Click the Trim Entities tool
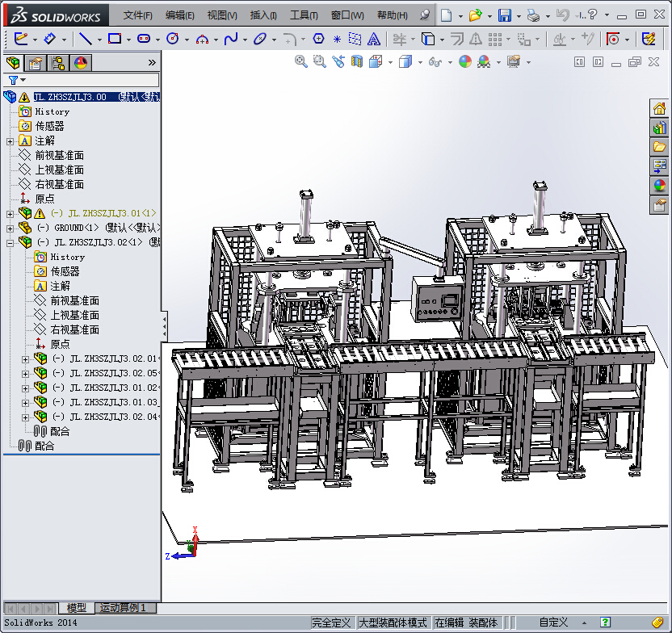This screenshot has width=672, height=633. pyautogui.click(x=400, y=40)
